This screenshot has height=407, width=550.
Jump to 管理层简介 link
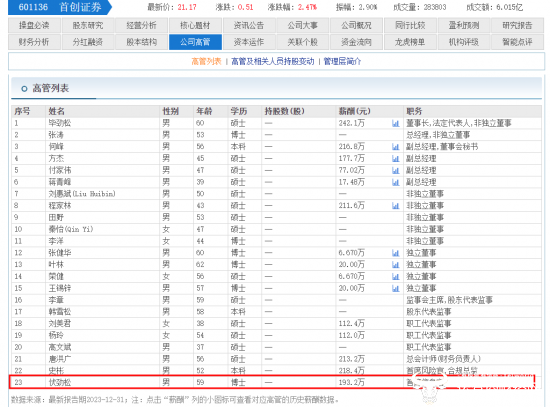click(x=342, y=61)
